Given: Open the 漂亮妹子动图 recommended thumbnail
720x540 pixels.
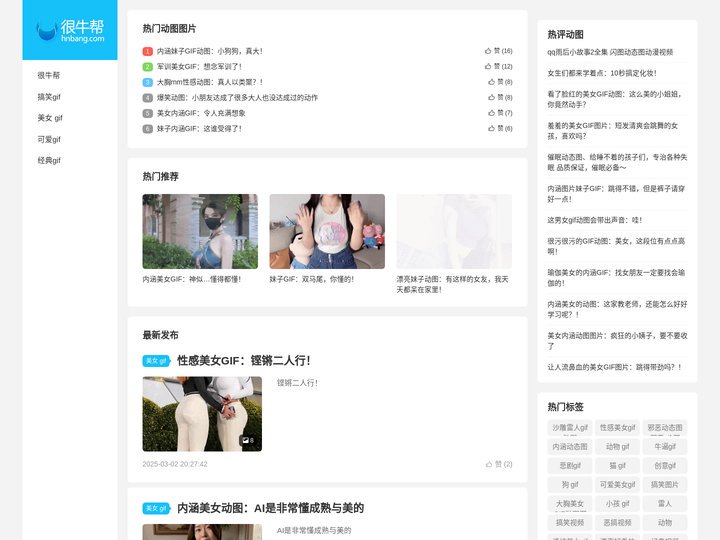Looking at the screenshot, I should pos(454,231).
